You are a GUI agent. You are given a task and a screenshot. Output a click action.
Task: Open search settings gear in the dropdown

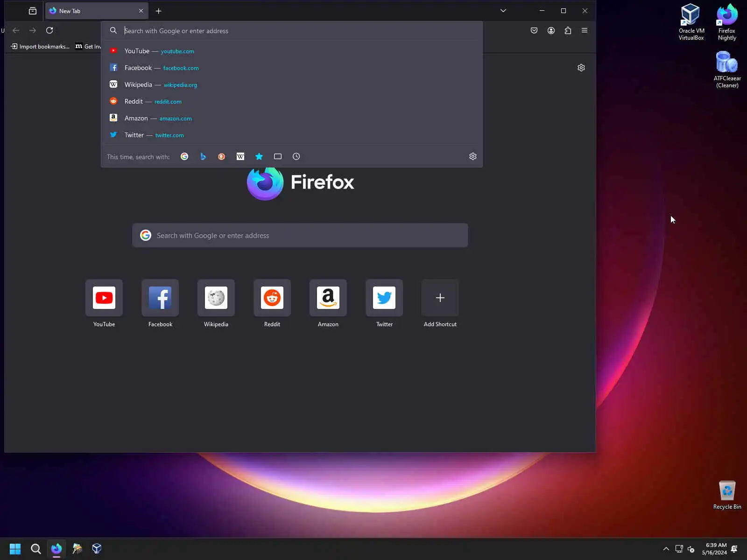click(473, 156)
